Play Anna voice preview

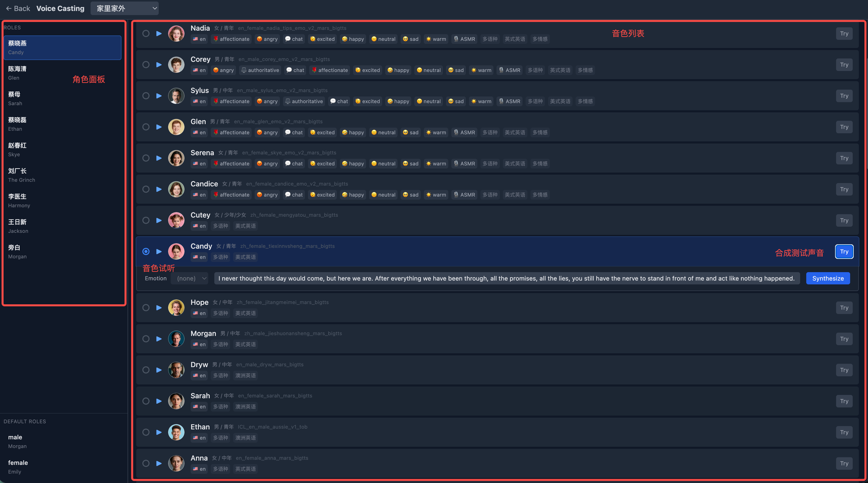[159, 463]
